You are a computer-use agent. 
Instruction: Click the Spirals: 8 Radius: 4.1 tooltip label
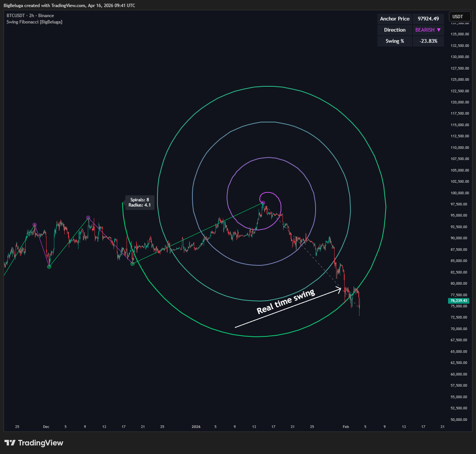coord(140,202)
